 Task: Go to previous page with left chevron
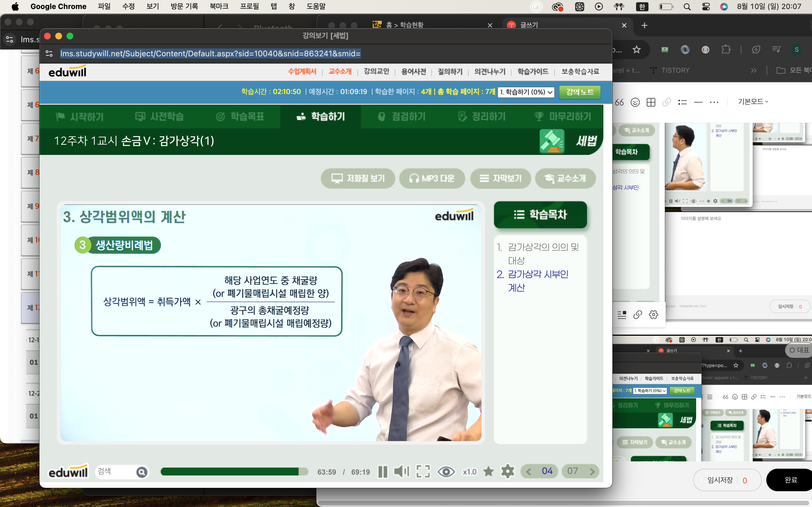[x=528, y=472]
